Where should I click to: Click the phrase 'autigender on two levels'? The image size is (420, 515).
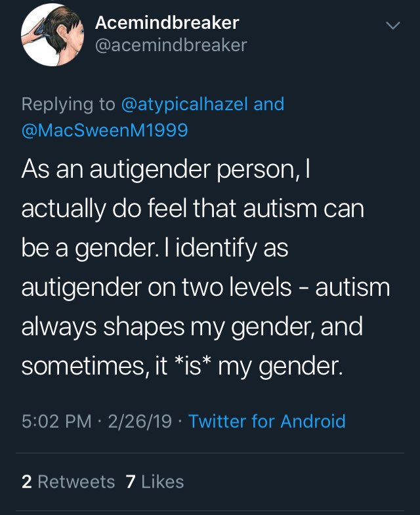tap(156, 287)
